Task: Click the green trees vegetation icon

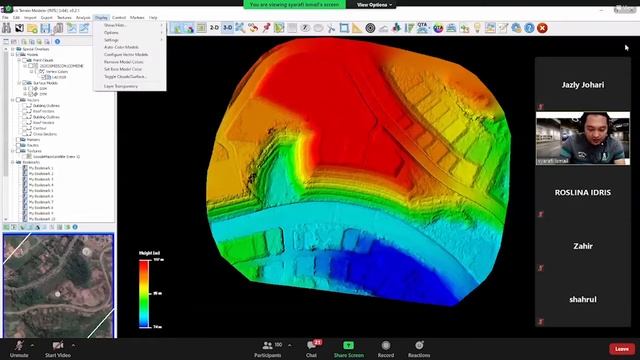Action: coord(396,28)
